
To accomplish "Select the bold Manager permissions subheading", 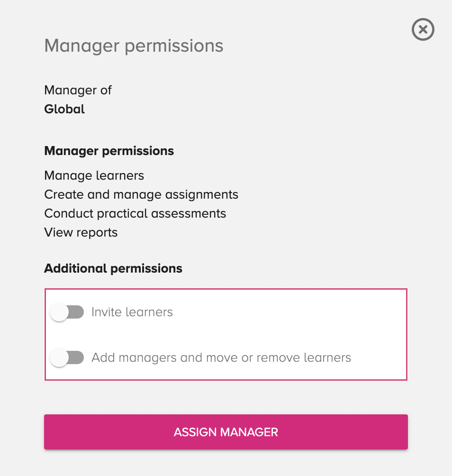I will [x=109, y=151].
